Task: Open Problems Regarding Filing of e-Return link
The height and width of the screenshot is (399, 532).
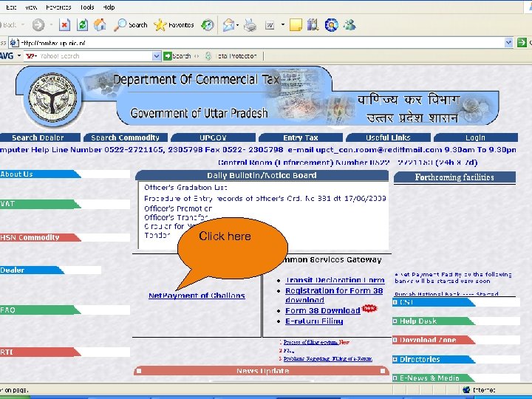Action: coord(328,358)
